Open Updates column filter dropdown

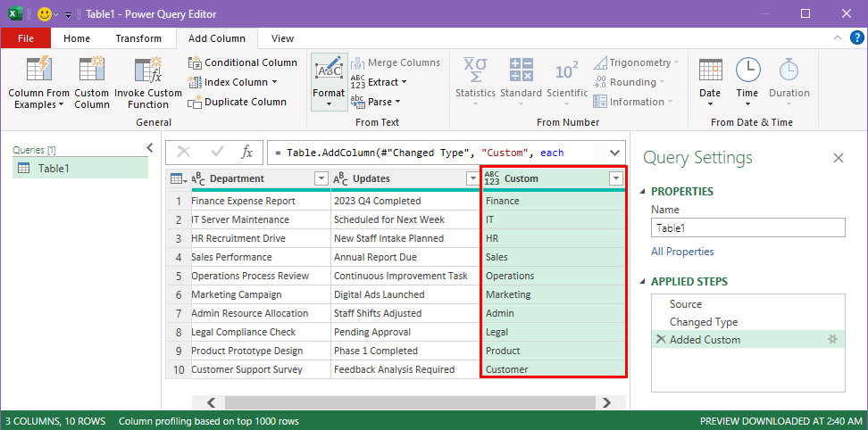click(472, 178)
